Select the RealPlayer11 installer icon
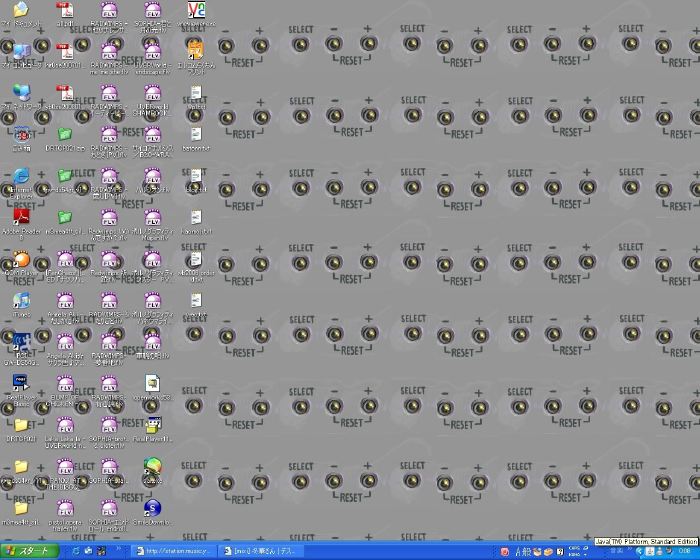 [152, 425]
